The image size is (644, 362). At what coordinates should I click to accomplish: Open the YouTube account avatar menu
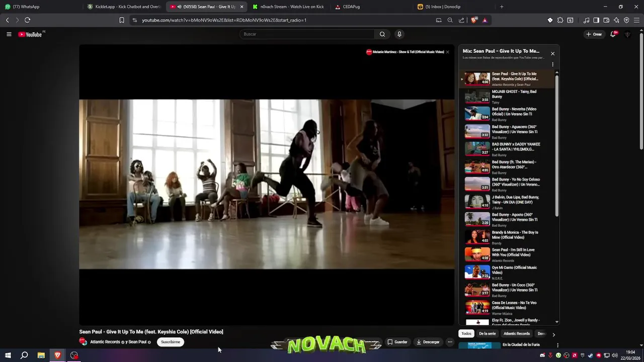(627, 34)
